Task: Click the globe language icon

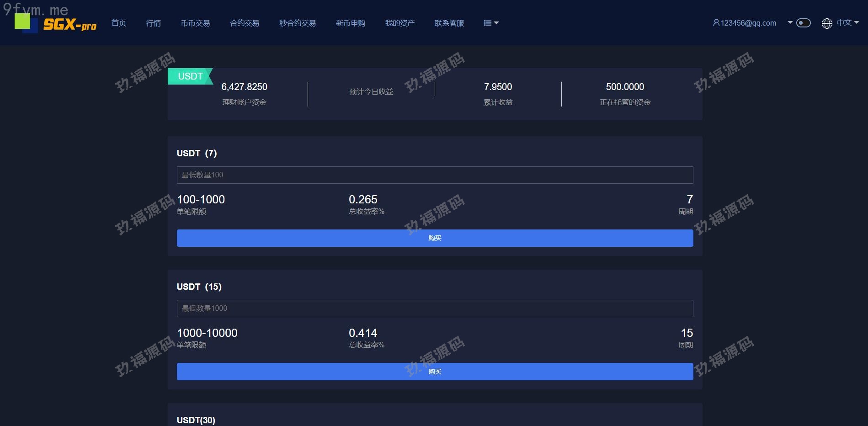Action: point(826,23)
